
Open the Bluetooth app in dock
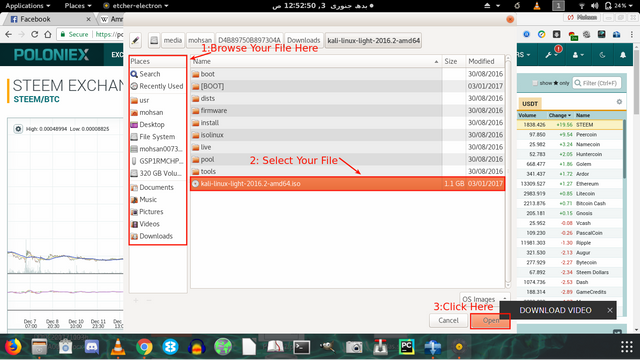(170, 347)
